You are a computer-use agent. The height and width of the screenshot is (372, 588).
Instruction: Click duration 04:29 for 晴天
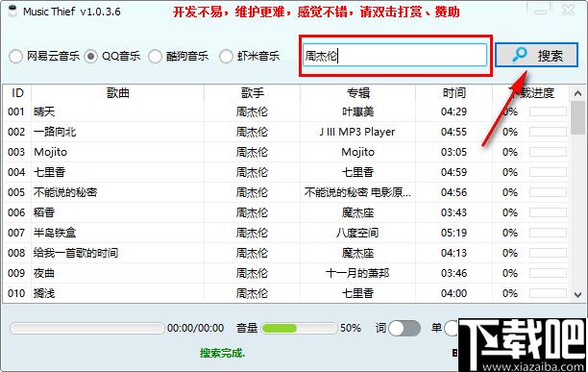pos(453,112)
